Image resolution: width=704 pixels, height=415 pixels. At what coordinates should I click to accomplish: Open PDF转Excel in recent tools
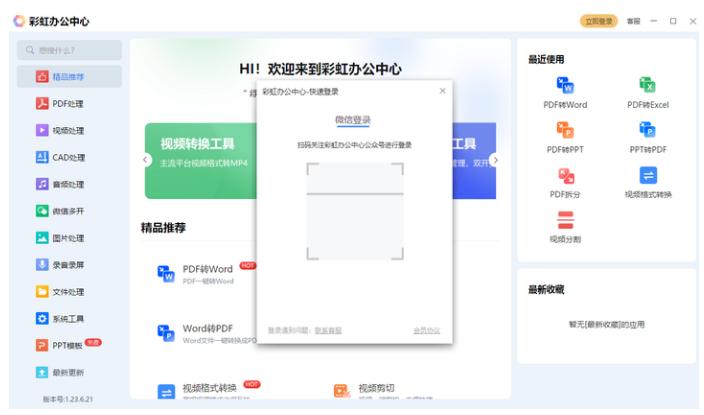[x=647, y=93]
